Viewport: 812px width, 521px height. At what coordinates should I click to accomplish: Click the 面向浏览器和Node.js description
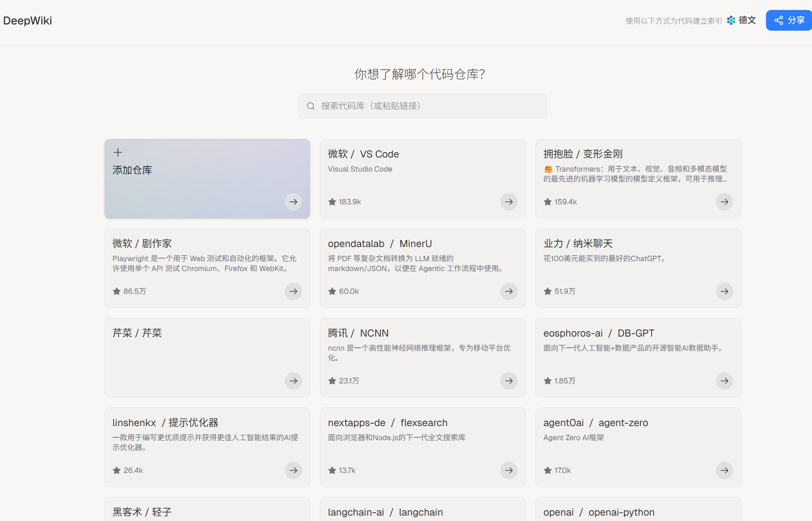click(x=397, y=438)
